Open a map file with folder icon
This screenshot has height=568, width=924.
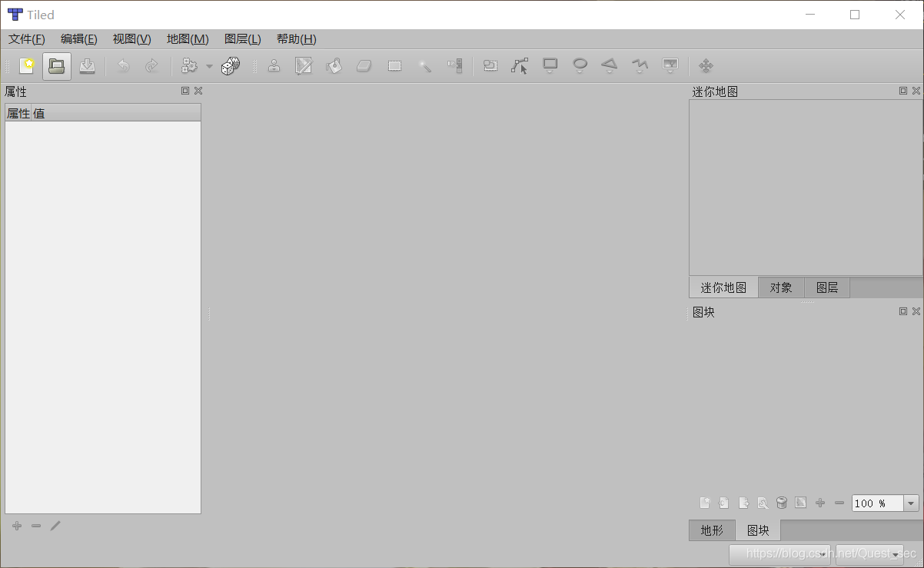pyautogui.click(x=57, y=66)
